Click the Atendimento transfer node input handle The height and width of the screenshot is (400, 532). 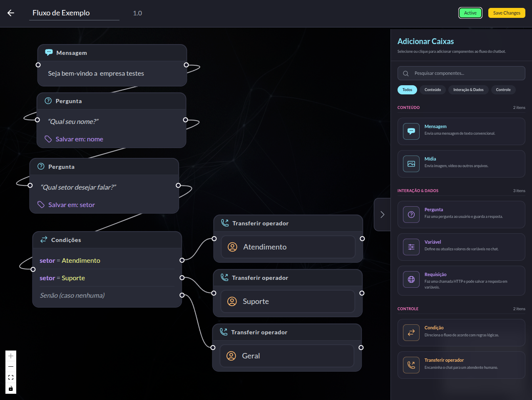point(214,239)
